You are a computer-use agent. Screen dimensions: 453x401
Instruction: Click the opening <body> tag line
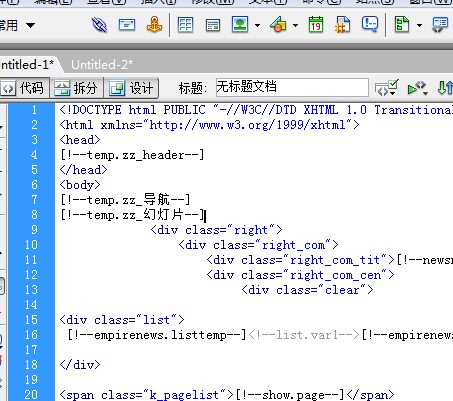click(x=80, y=185)
